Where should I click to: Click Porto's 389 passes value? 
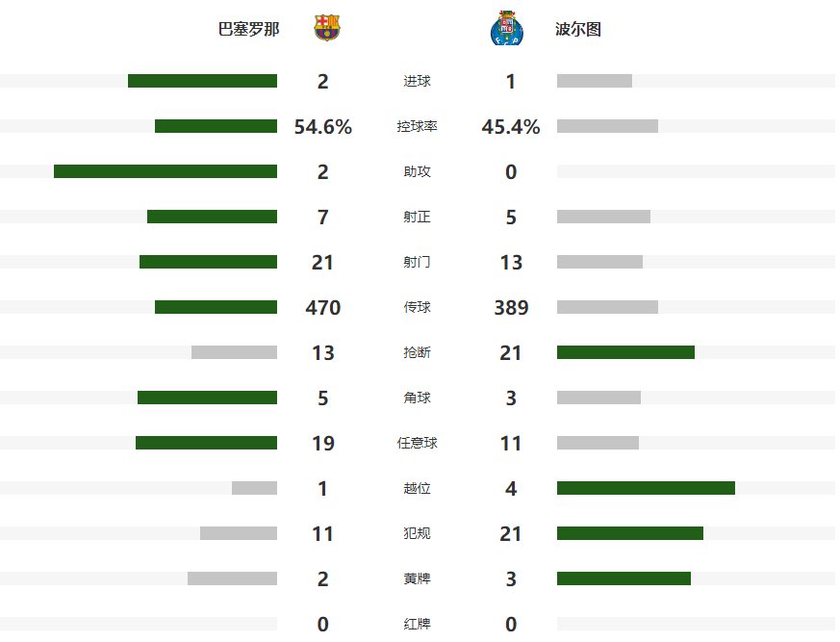pyautogui.click(x=511, y=307)
